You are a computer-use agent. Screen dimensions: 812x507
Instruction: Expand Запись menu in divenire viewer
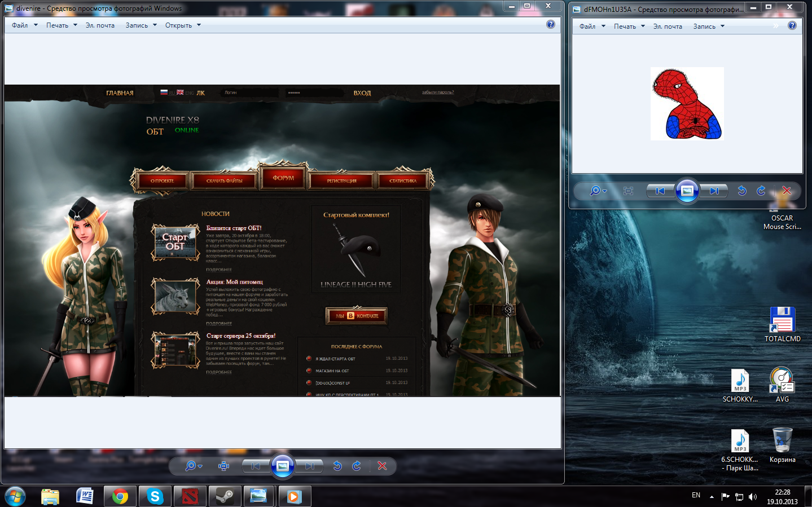(141, 25)
